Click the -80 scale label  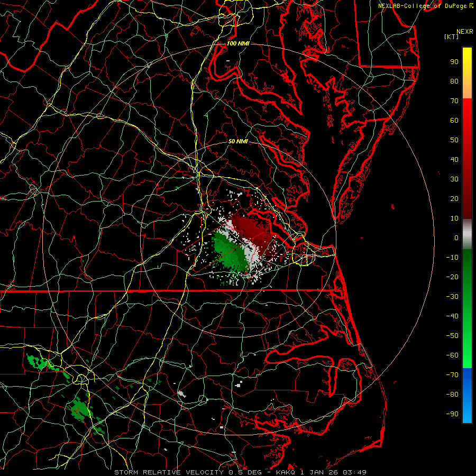tap(452, 395)
